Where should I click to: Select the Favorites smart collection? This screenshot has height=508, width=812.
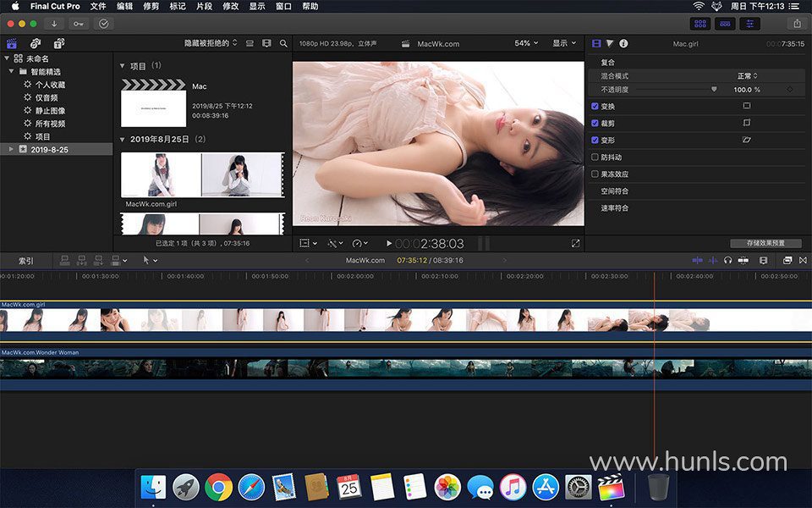(x=50, y=85)
